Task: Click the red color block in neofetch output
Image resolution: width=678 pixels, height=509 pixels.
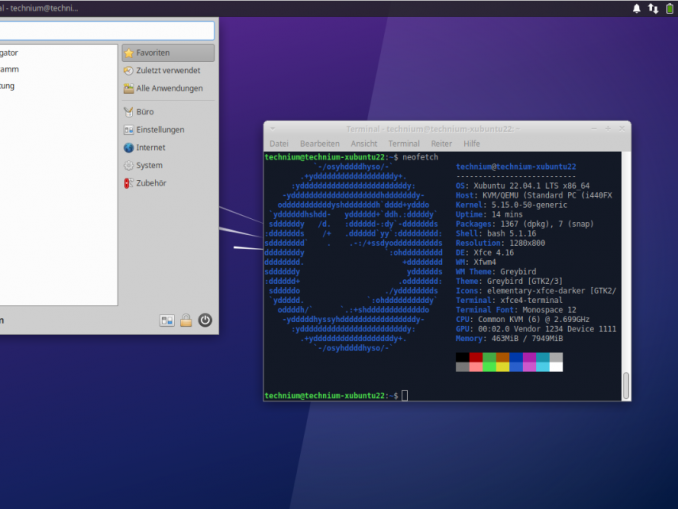Action: (476, 357)
